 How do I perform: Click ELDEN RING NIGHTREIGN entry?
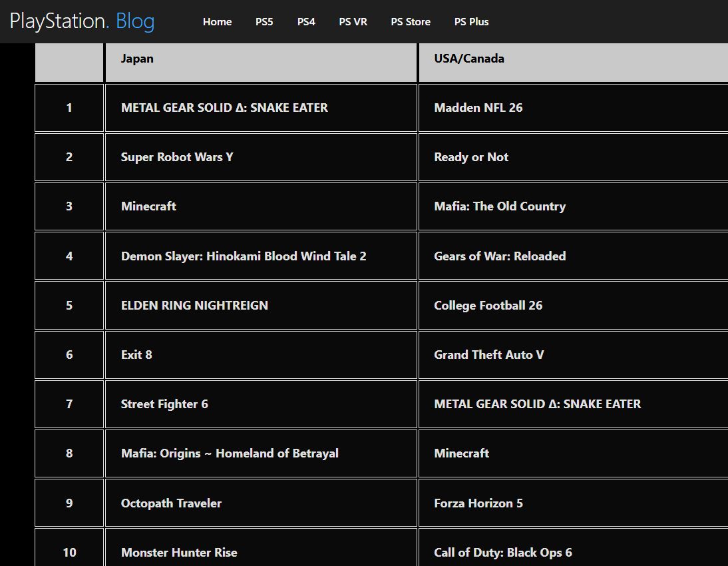(261, 305)
